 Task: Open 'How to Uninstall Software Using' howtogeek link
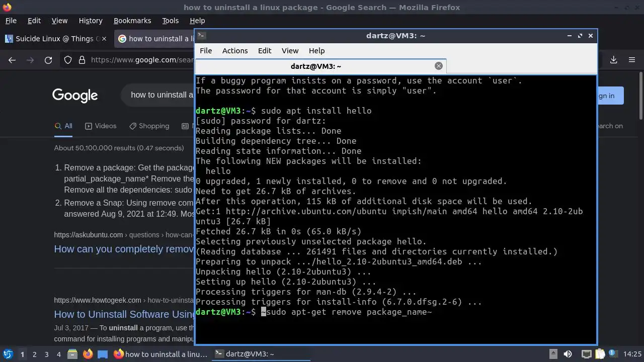124,314
